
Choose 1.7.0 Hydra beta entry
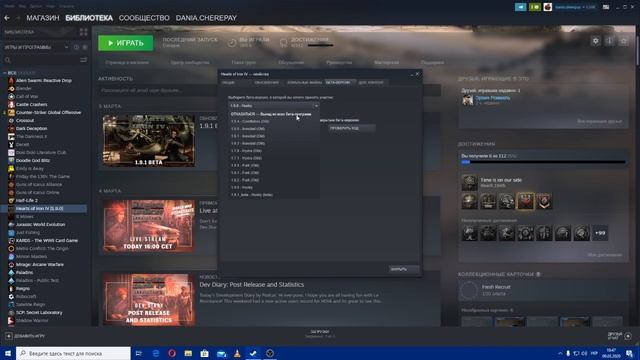(247, 151)
